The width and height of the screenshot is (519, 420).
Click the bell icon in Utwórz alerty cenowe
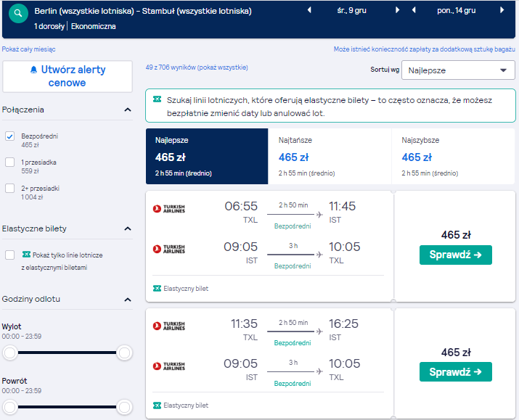[33, 70]
